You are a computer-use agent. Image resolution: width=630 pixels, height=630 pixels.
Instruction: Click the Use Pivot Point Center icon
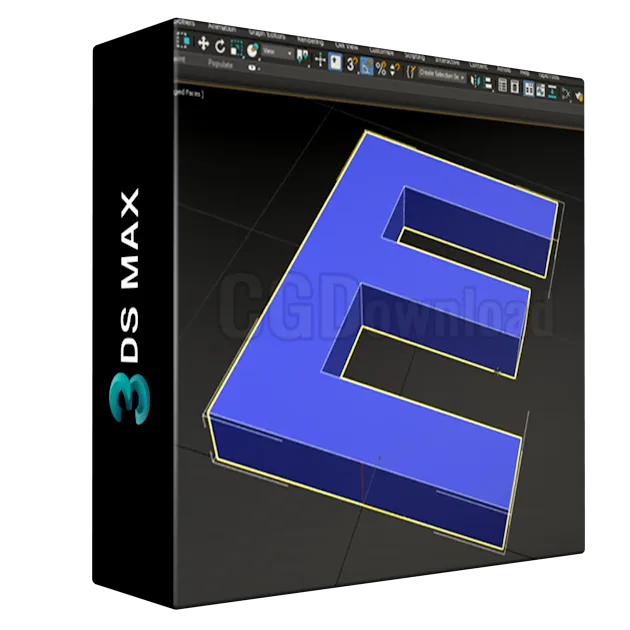[x=302, y=55]
